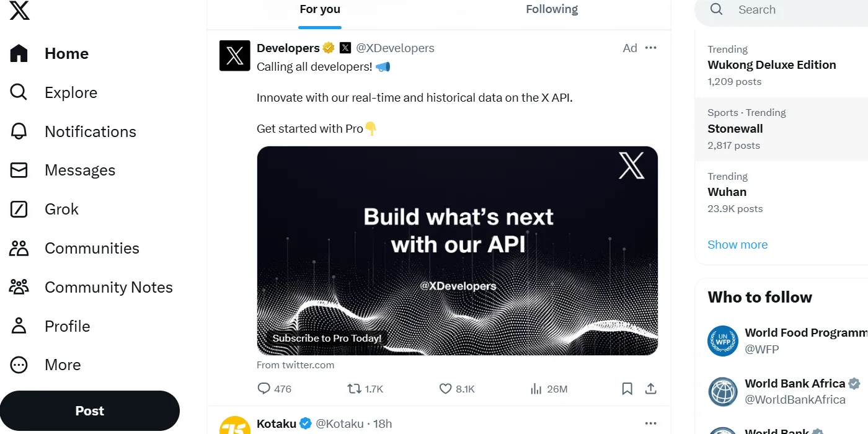The image size is (868, 434).
Task: Click the Post button
Action: pyautogui.click(x=90, y=411)
